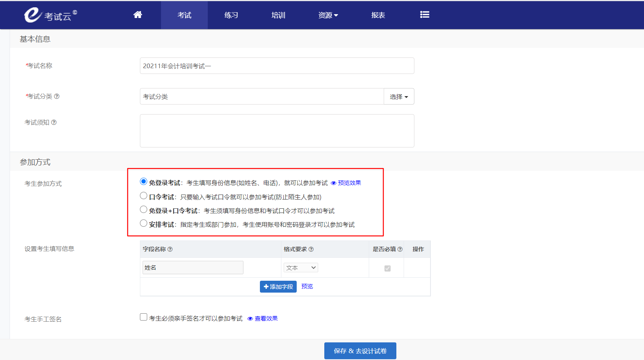Click the help icon beside 是否必填
644x360 pixels.
[x=400, y=249]
